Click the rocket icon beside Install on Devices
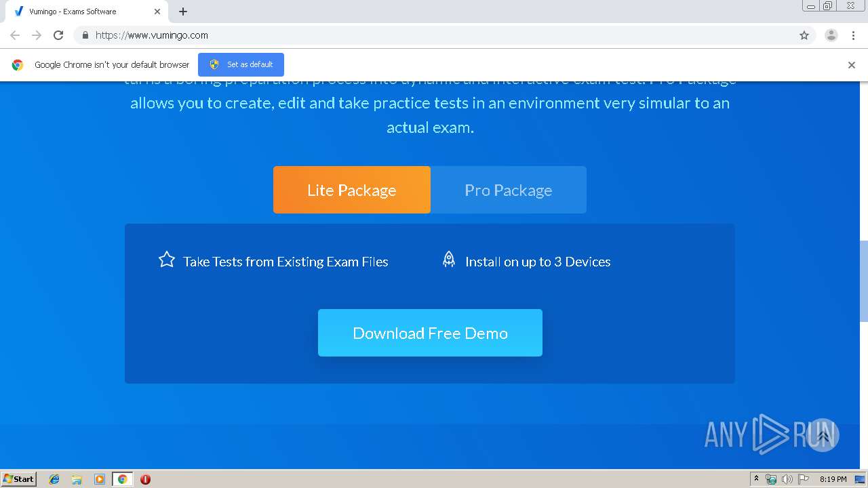This screenshot has width=868, height=488. pos(449,260)
